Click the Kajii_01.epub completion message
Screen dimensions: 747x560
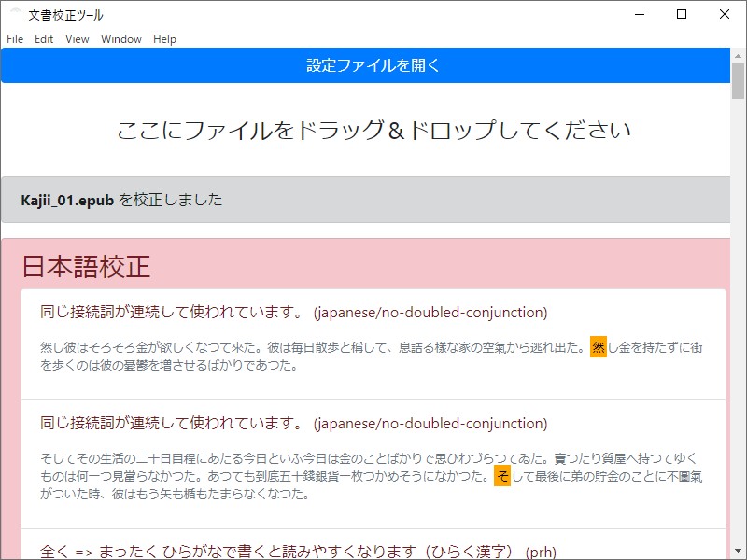121,199
